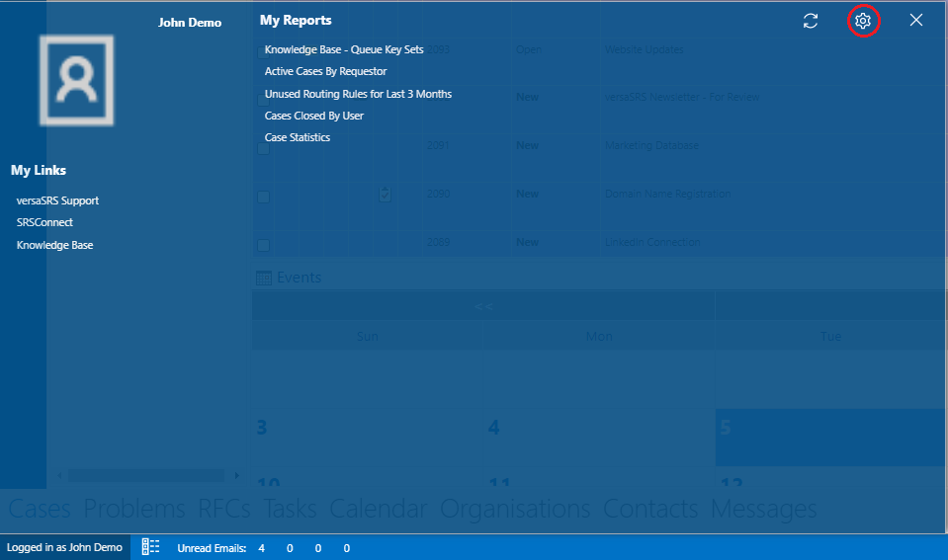Close the My Reports overlay panel
The height and width of the screenshot is (560, 948).
pos(916,21)
